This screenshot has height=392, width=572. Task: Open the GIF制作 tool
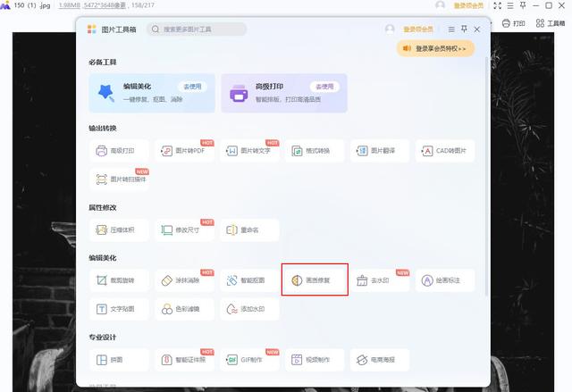pos(249,360)
